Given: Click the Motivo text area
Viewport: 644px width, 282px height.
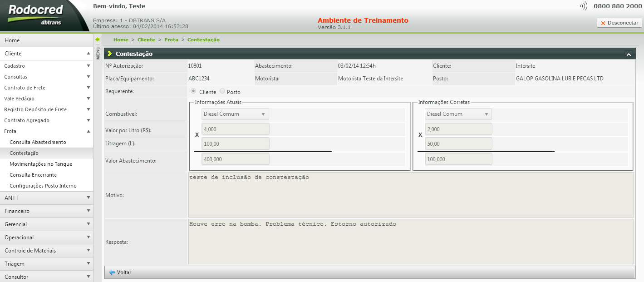Looking at the screenshot, I should 411,194.
